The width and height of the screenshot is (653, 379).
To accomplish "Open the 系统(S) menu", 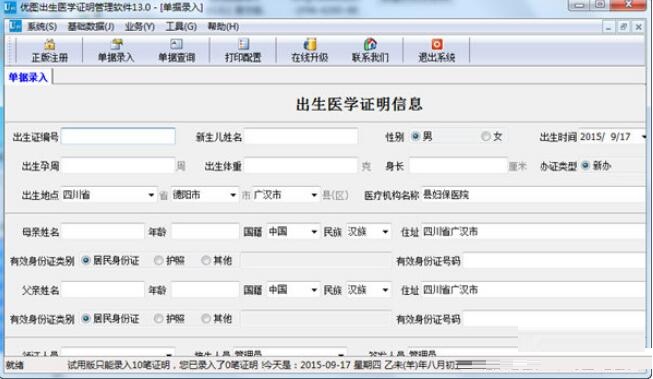I will 42,27.
